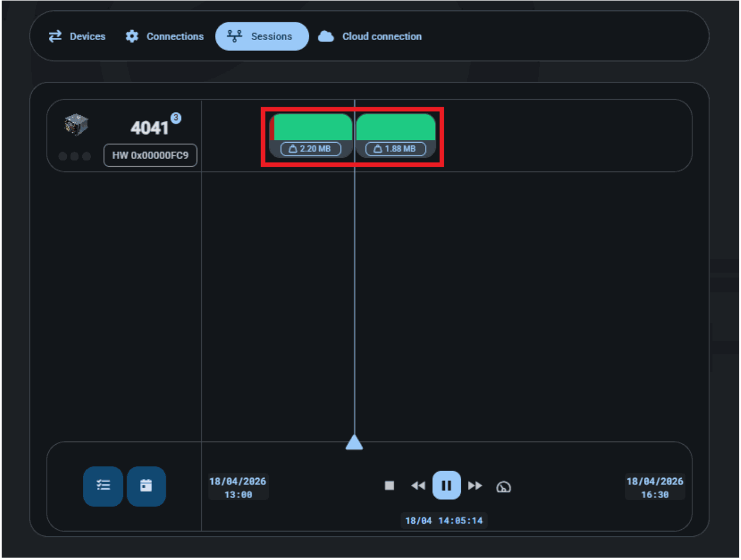Click the 1.88 MB size label
Image resolution: width=741 pixels, height=560 pixels.
coord(395,149)
